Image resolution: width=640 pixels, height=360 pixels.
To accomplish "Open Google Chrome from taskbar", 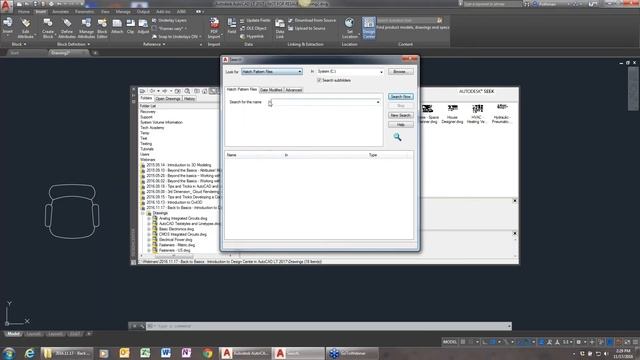I will coord(207,353).
